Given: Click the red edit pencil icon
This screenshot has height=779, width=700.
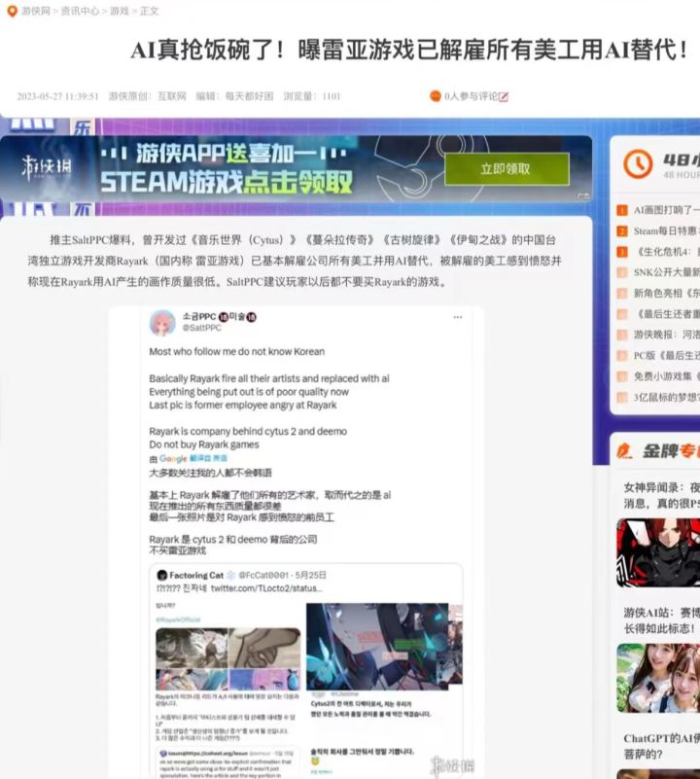Looking at the screenshot, I should 504,96.
